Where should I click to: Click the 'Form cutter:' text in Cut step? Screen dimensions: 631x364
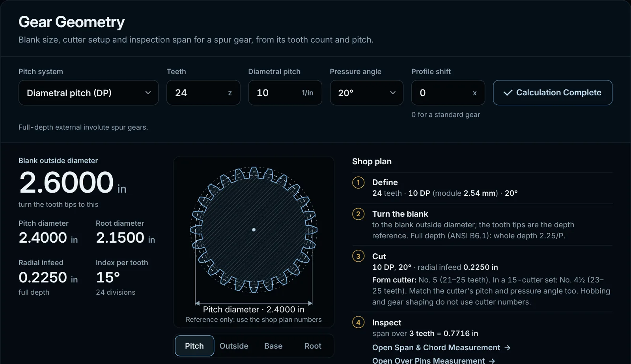point(394,280)
